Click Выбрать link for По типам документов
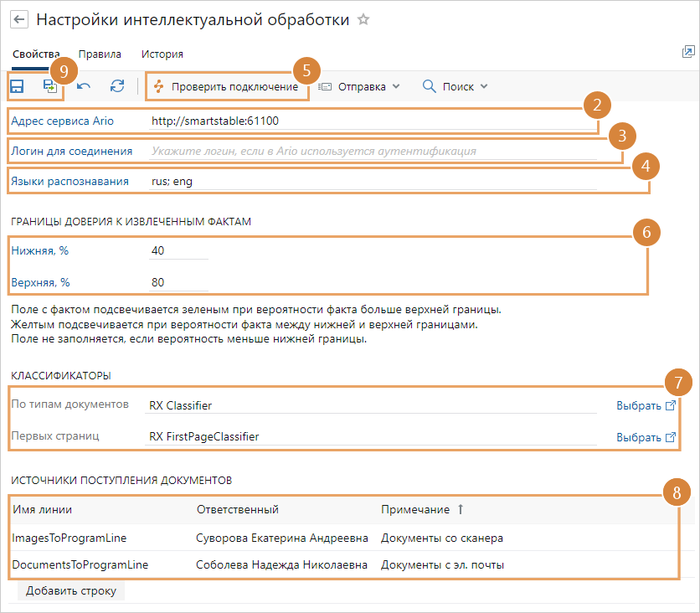 (x=646, y=405)
